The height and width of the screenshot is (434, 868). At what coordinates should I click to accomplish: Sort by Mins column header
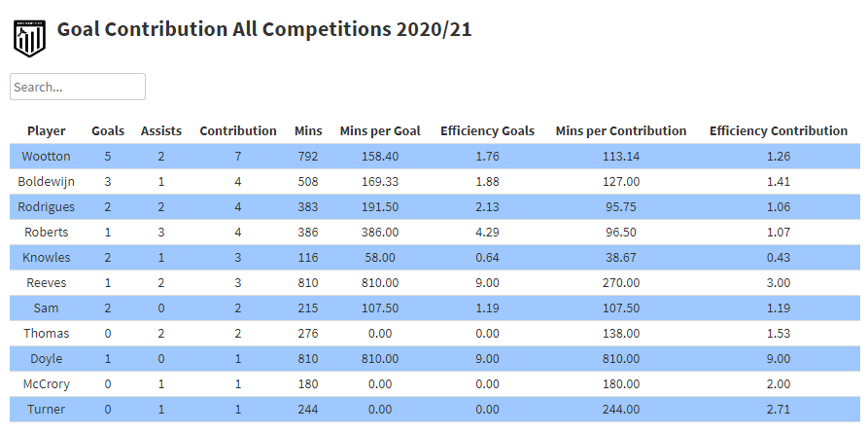coord(308,130)
